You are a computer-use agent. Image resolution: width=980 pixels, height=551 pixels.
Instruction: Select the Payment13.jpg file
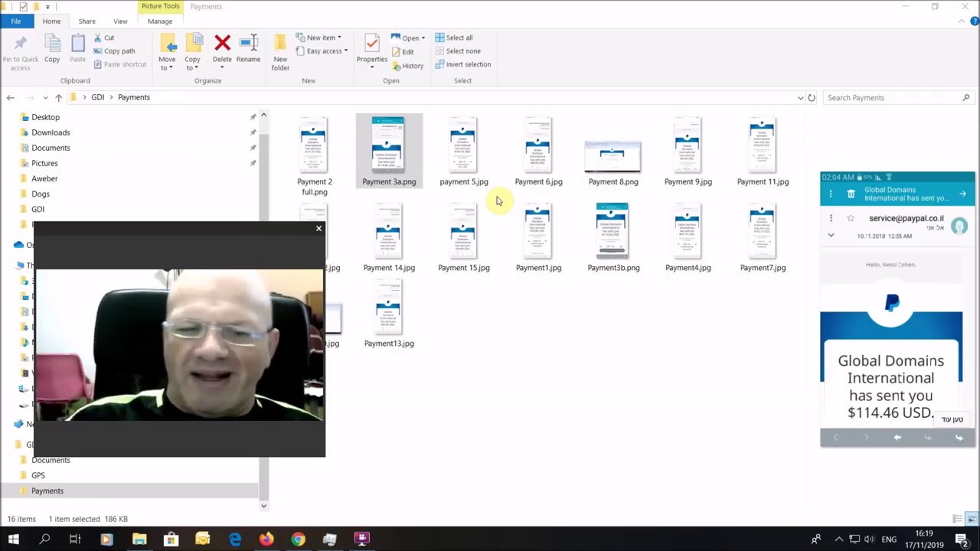[389, 314]
